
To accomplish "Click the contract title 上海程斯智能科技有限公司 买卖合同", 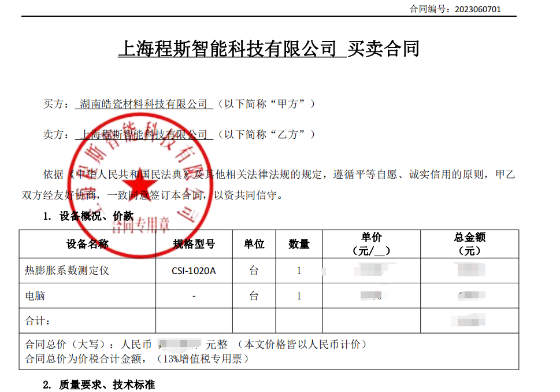I will [269, 50].
